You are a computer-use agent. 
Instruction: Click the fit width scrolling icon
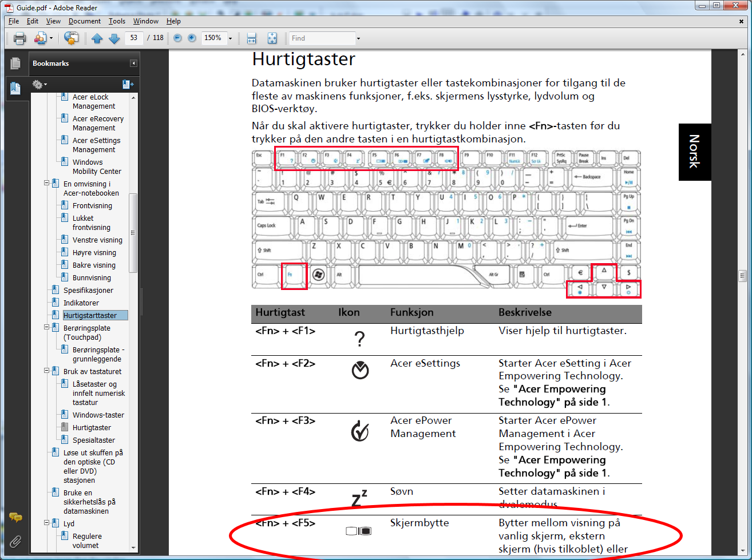click(x=251, y=38)
